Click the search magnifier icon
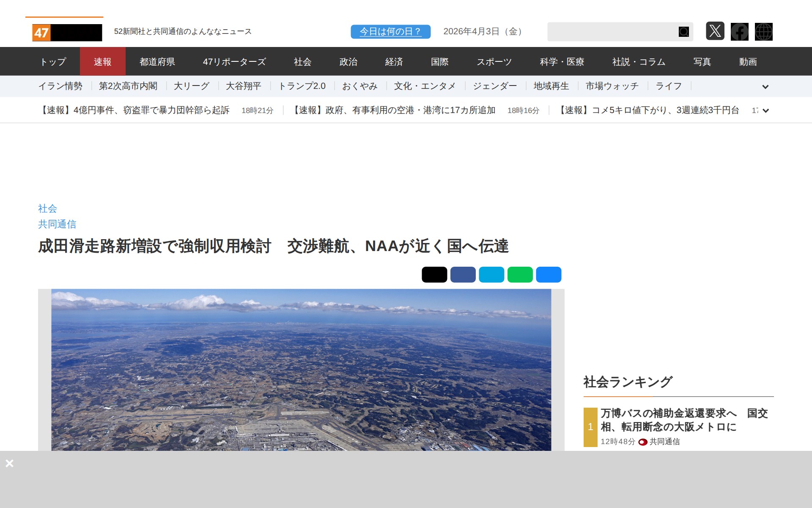This screenshot has width=812, height=508. (683, 32)
